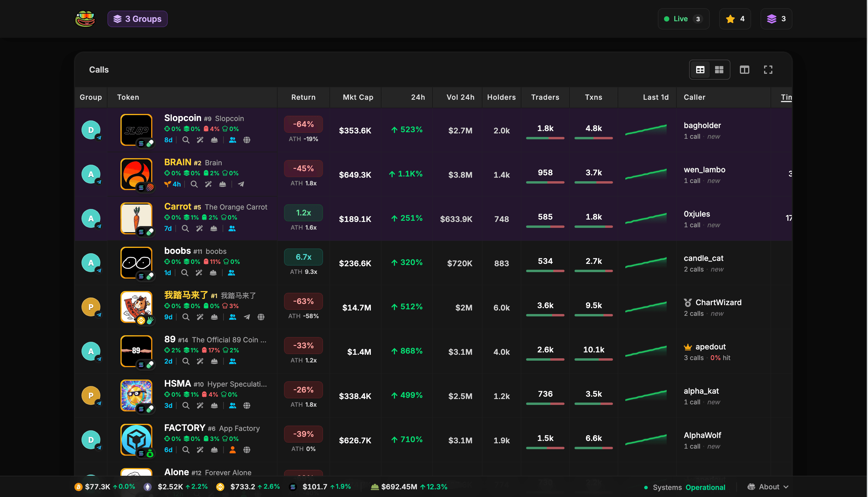Open FACTORY token thumbnail
Viewport: 868px width, 497px height.
(x=137, y=440)
